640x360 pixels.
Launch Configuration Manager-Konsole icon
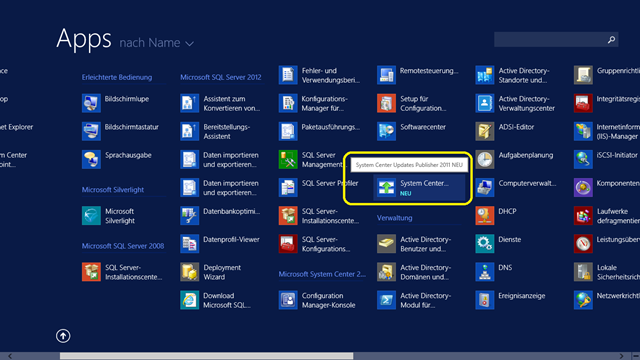point(288,300)
